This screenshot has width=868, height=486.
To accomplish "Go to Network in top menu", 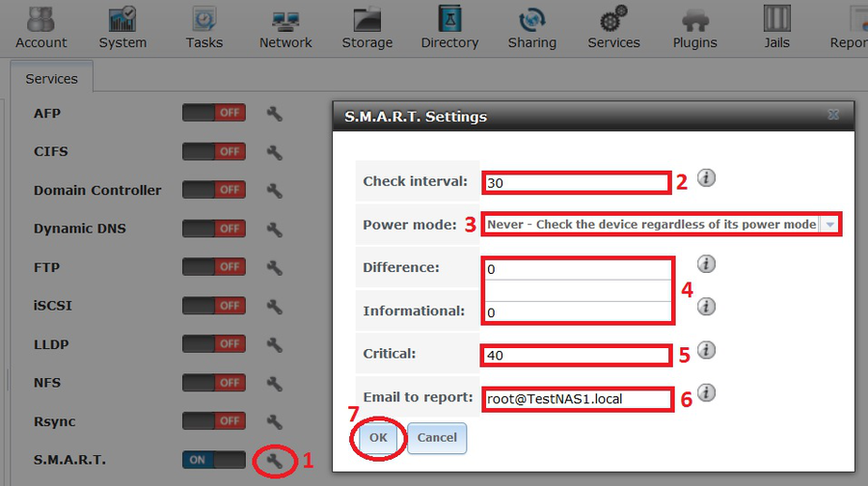I will pyautogui.click(x=285, y=27).
